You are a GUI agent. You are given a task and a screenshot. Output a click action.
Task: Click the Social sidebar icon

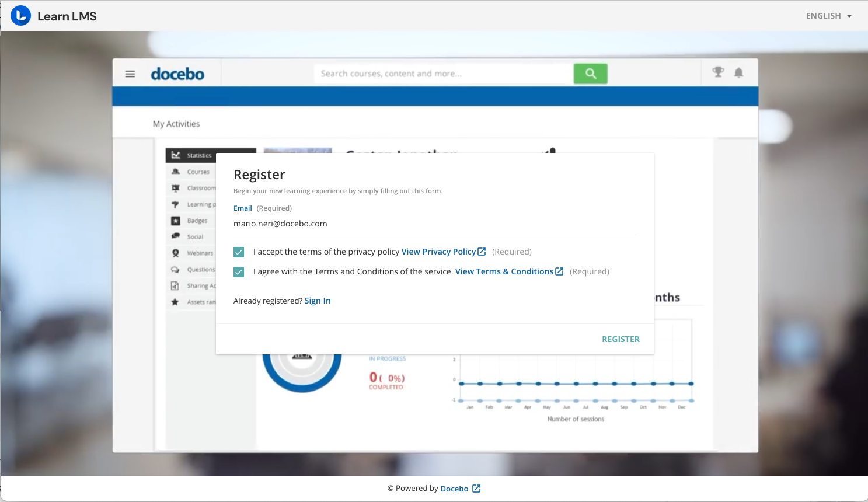point(175,236)
